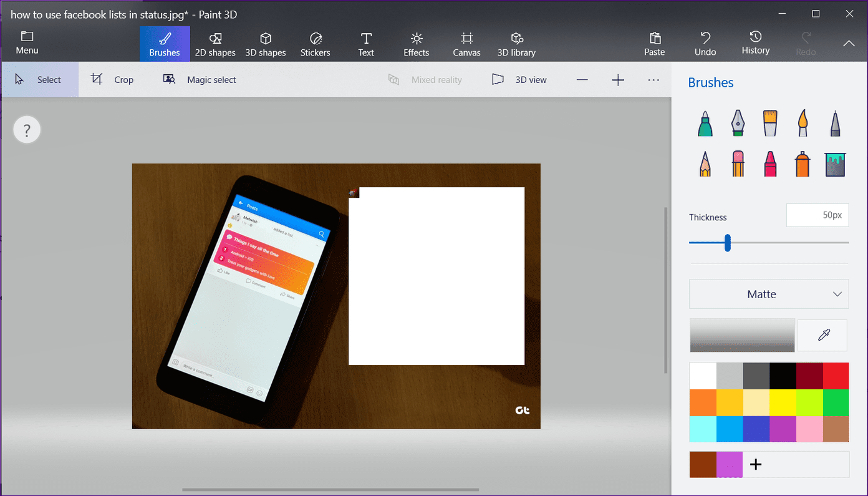
Task: Zoom out with the minus button
Action: click(582, 80)
